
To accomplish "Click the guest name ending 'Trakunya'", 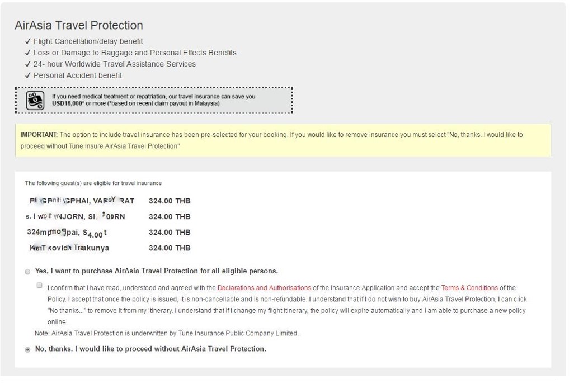I will point(69,248).
